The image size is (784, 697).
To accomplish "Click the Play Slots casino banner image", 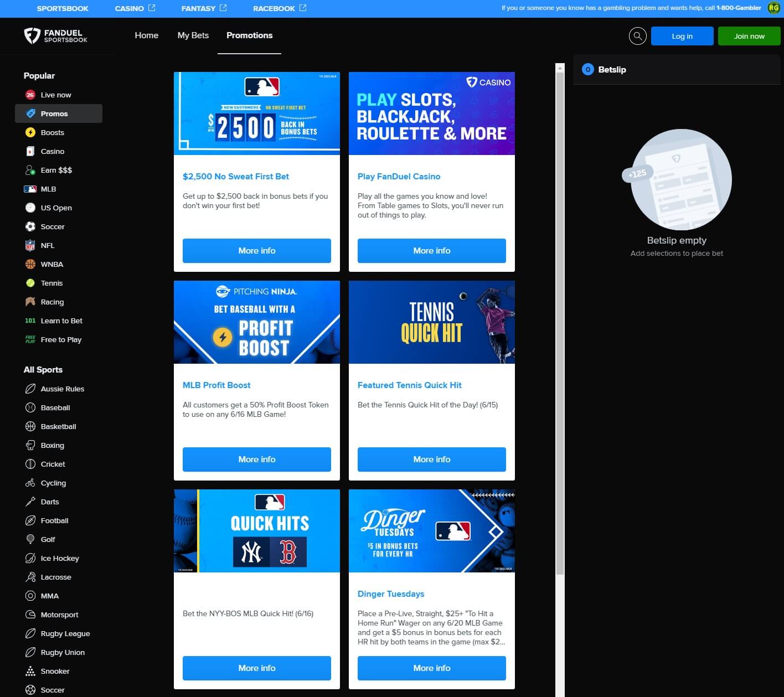I will 432,113.
